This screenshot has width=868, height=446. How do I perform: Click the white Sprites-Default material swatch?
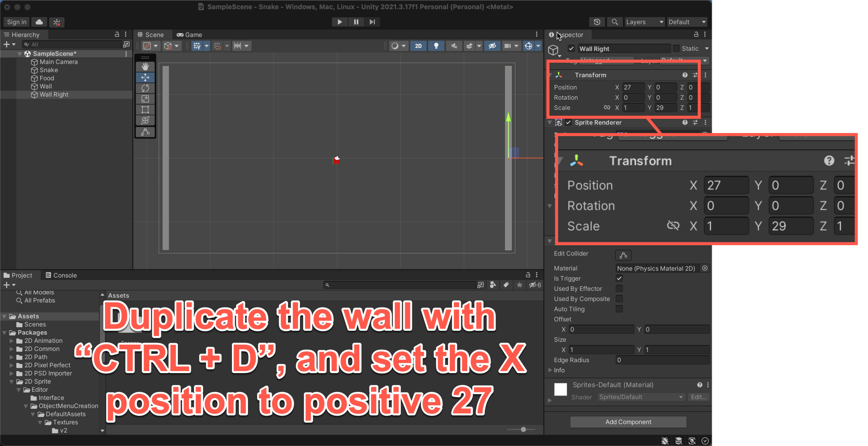560,389
